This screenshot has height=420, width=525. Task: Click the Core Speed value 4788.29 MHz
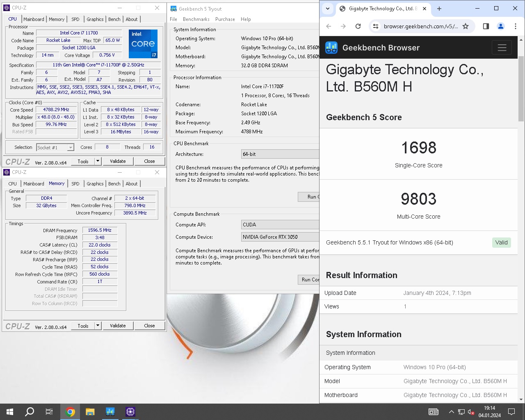56,110
